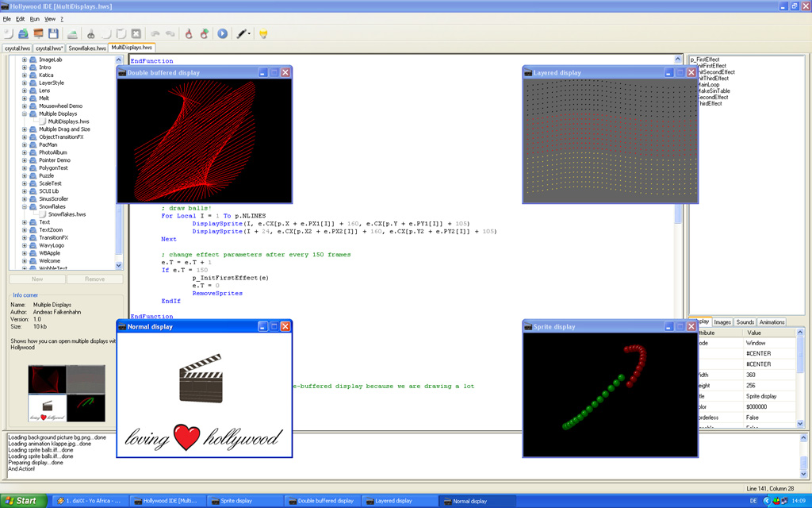Switch to the Snowflakes.hws tab
The height and width of the screenshot is (508, 812).
(x=87, y=48)
